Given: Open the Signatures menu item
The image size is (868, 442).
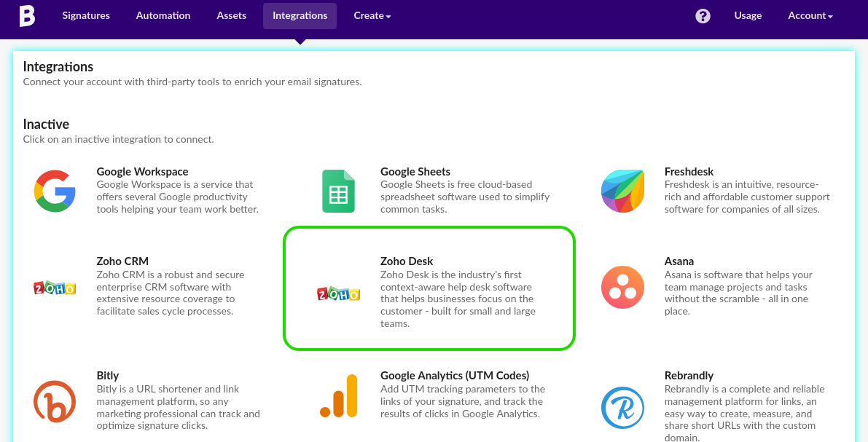Looking at the screenshot, I should pos(86,15).
